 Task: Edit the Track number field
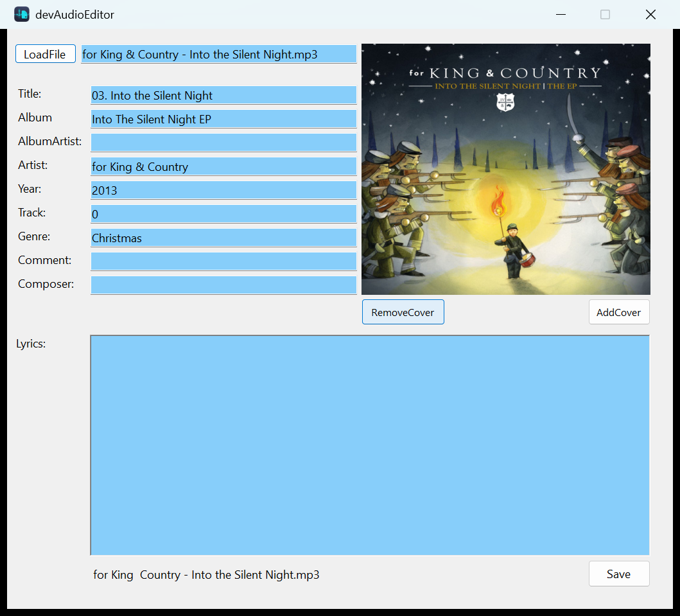tap(223, 215)
